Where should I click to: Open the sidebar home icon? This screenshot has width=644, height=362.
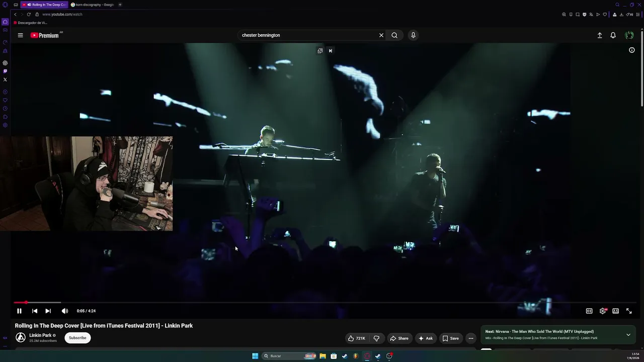click(x=5, y=22)
